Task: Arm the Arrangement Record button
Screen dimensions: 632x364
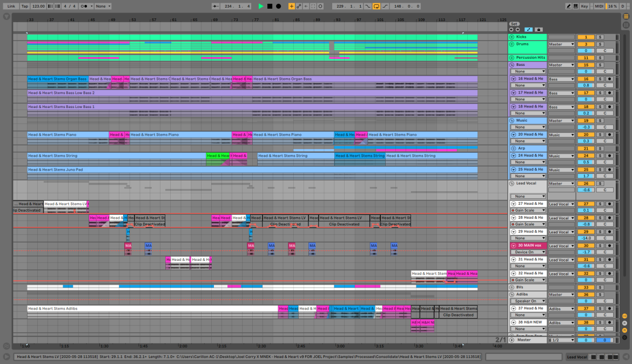Action: click(x=279, y=6)
